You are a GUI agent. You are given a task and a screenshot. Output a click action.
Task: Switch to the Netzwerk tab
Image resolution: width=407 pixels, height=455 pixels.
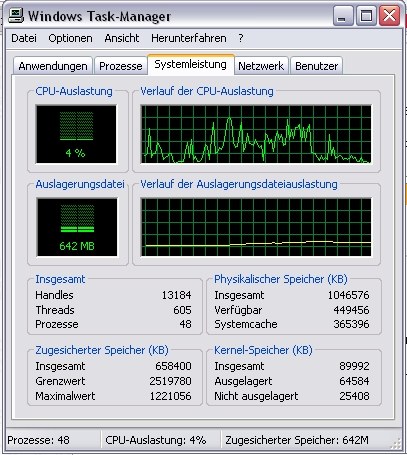tap(261, 66)
